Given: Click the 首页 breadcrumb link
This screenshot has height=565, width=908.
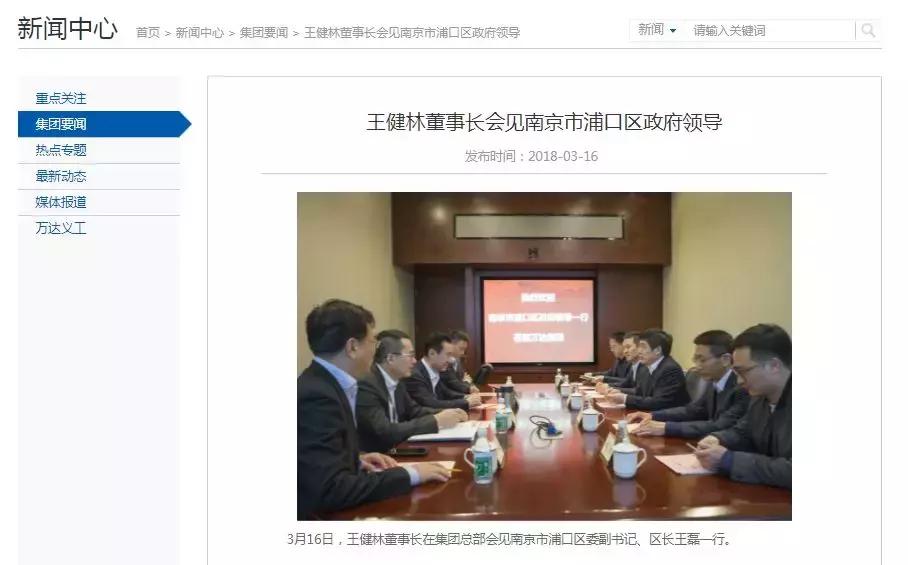Looking at the screenshot, I should click(148, 33).
